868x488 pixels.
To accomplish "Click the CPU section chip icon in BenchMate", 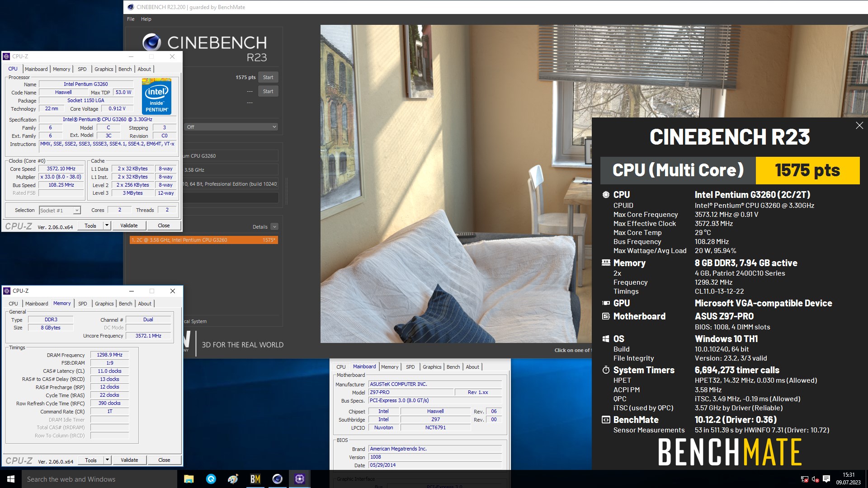I will pyautogui.click(x=606, y=195).
